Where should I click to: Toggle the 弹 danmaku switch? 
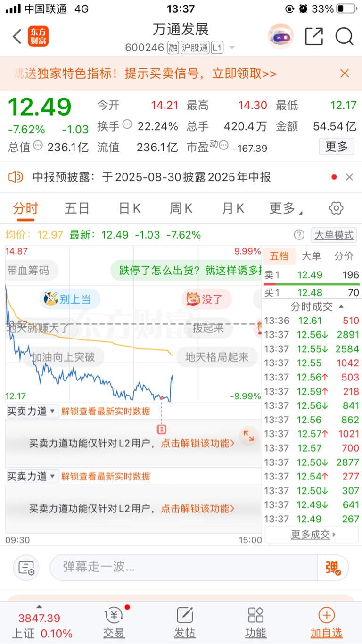pyautogui.click(x=333, y=567)
